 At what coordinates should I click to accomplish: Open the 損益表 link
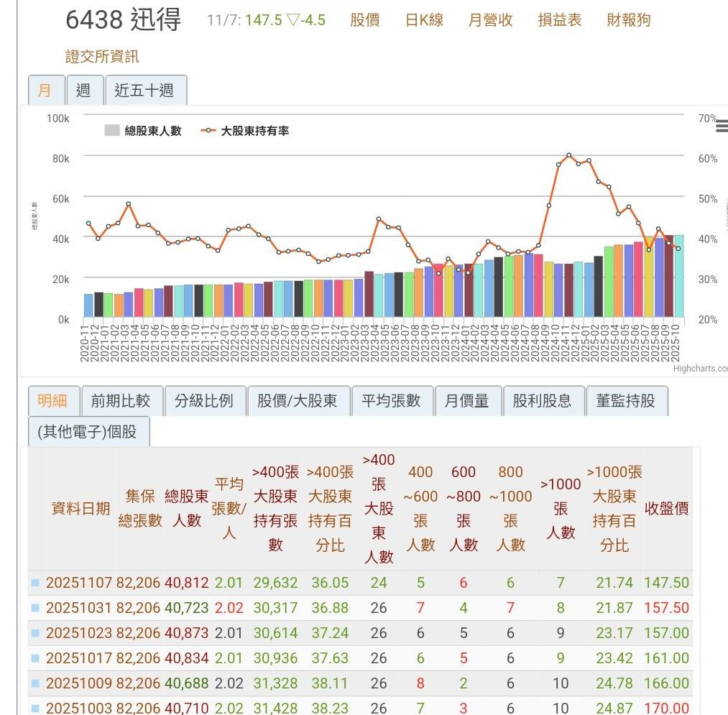coord(559,20)
